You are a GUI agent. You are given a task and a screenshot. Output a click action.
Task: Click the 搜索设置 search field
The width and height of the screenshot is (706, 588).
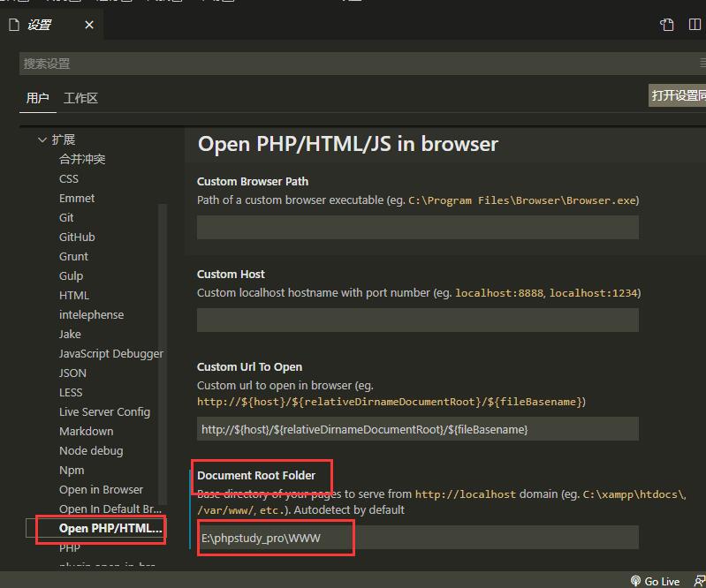tap(362, 64)
